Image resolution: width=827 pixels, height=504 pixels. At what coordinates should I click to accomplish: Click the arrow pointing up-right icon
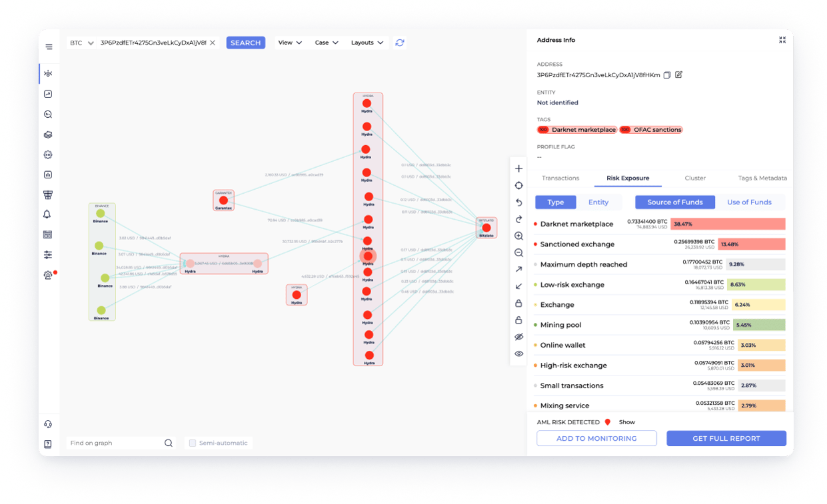519,270
